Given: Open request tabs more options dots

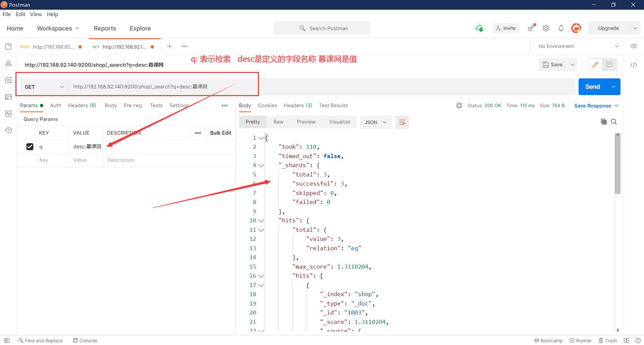Looking at the screenshot, I should tap(225, 106).
